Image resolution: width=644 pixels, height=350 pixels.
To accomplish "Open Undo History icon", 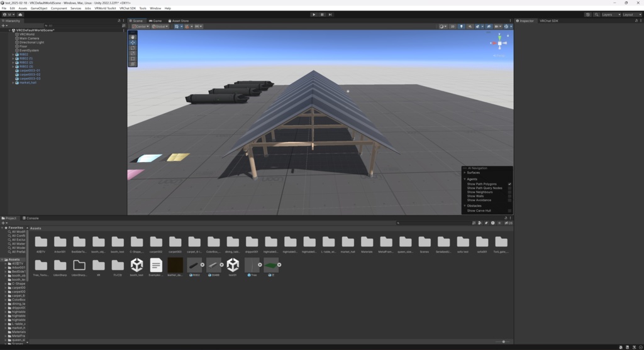I will click(588, 14).
